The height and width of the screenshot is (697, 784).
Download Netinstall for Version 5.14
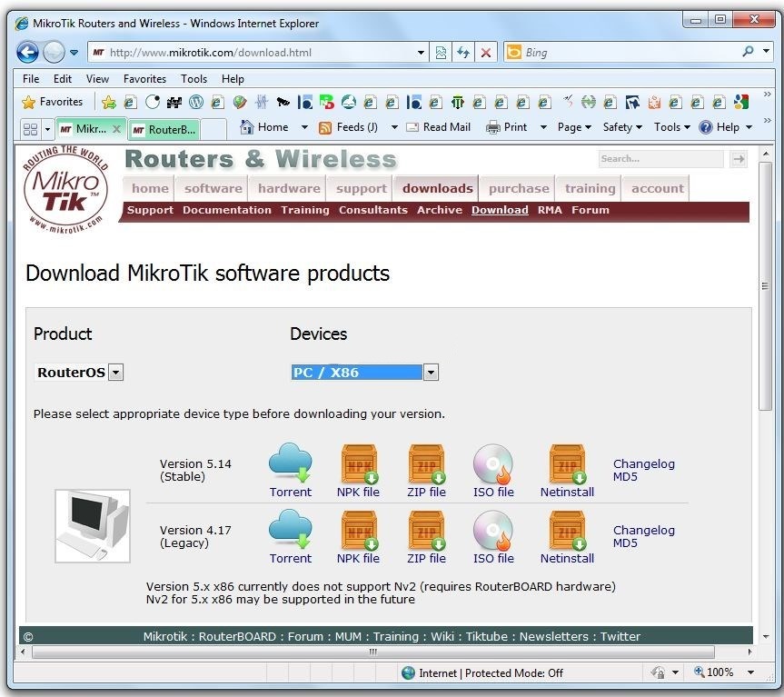point(567,464)
